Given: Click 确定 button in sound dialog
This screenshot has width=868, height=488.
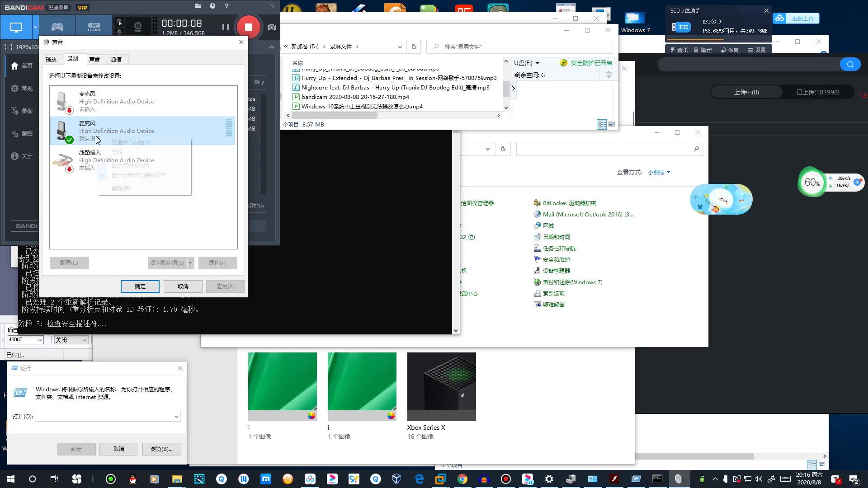Looking at the screenshot, I should [x=140, y=286].
